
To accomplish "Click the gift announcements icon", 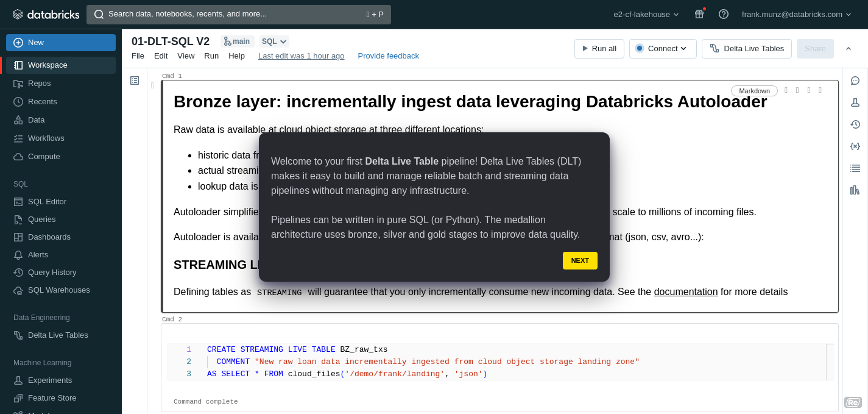I will (x=699, y=14).
